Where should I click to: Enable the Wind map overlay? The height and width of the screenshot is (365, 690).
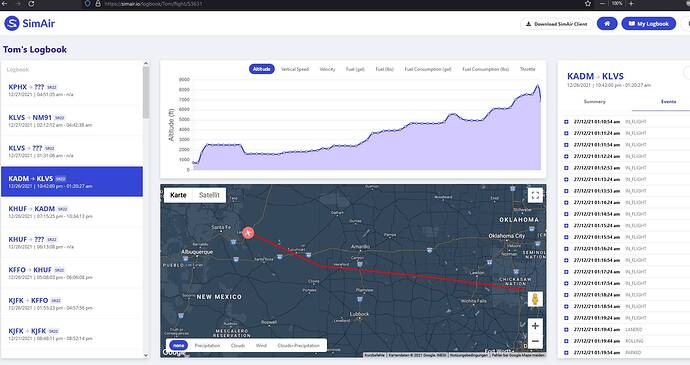[261, 346]
